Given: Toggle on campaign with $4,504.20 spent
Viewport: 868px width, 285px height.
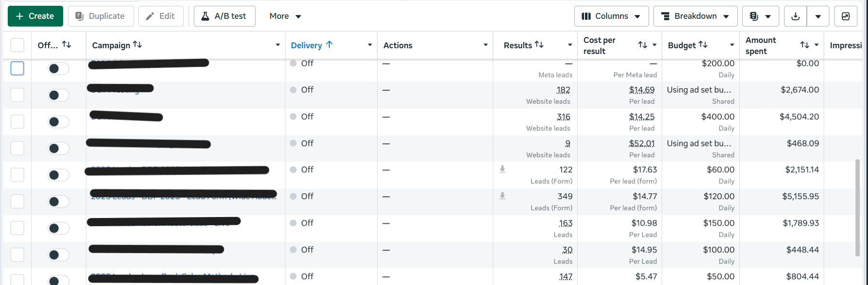Looking at the screenshot, I should pyautogui.click(x=58, y=122).
